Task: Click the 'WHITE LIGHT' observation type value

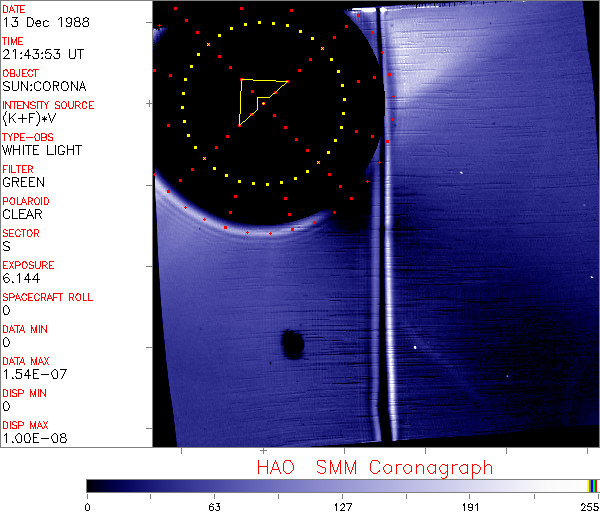Action: [x=42, y=150]
